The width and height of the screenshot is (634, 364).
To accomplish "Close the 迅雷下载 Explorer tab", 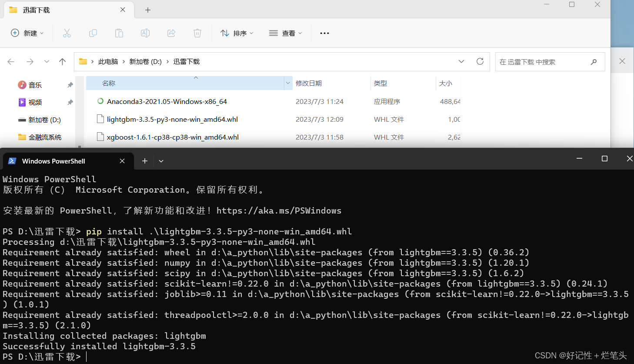I will tap(123, 10).
